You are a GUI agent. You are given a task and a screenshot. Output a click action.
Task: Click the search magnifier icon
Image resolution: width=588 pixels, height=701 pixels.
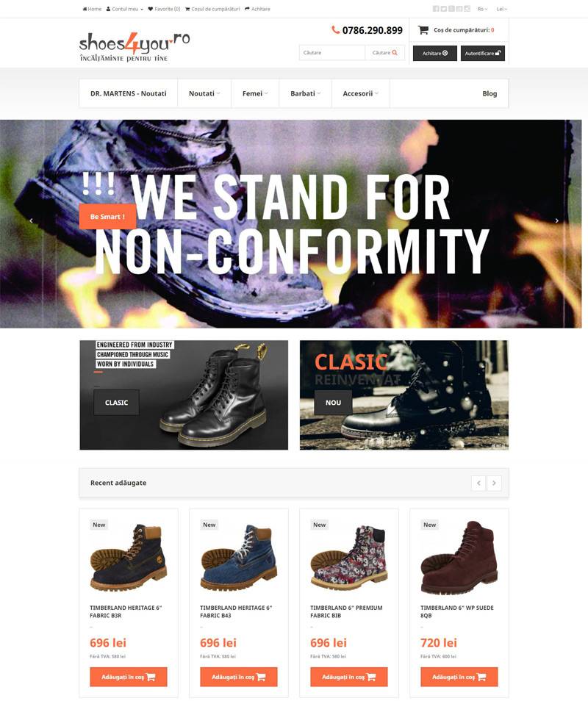click(395, 53)
